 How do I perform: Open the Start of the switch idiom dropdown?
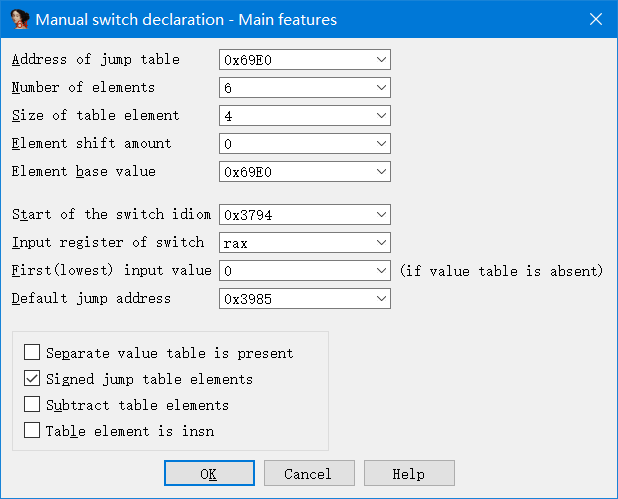click(381, 214)
